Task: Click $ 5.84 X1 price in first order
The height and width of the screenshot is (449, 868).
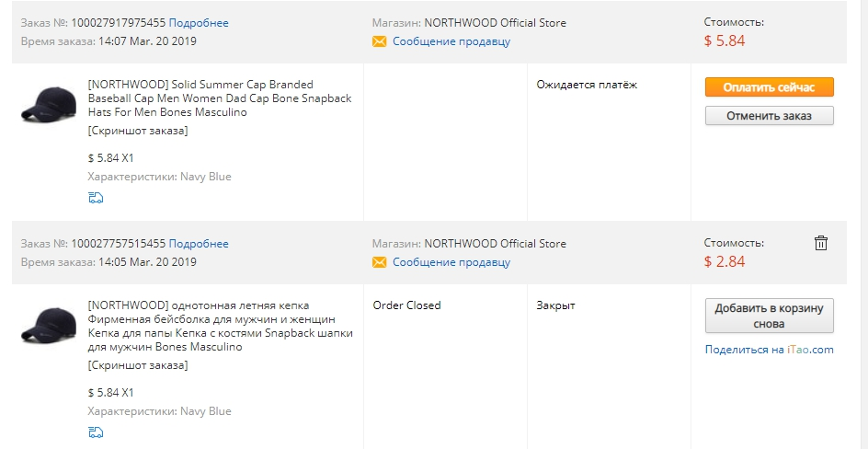Action: coord(110,158)
